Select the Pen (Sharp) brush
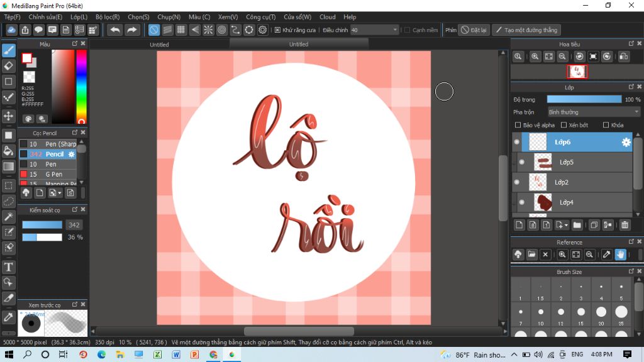Screen dimensions: 644x362 tap(48, 144)
